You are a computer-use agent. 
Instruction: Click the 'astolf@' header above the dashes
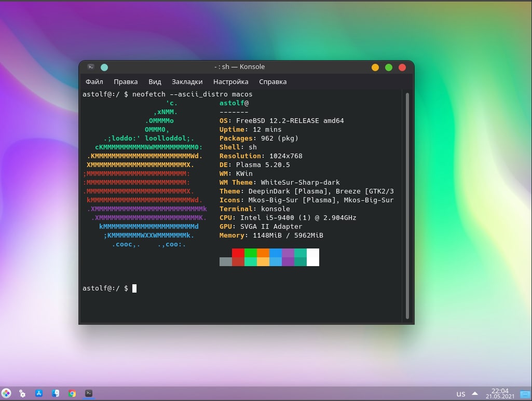tap(234, 103)
